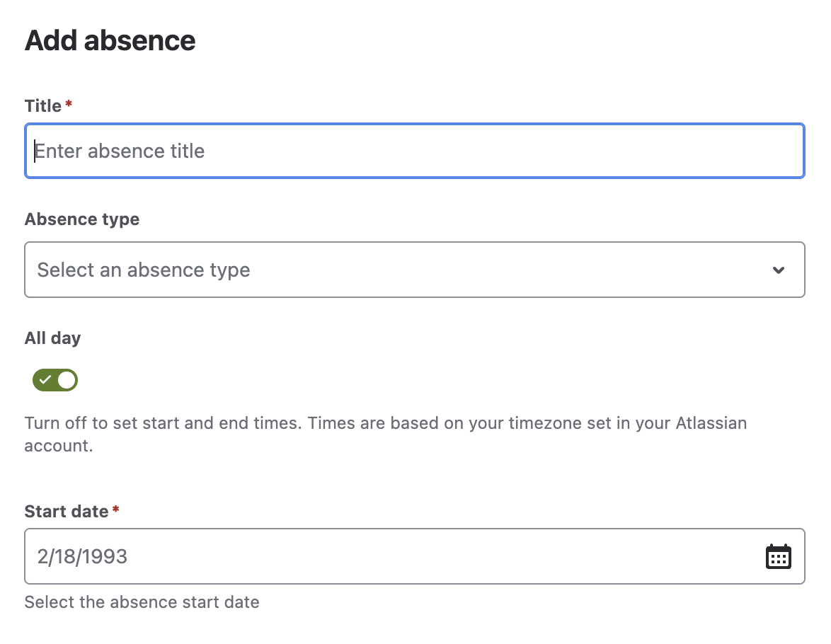Click the Title input field
The width and height of the screenshot is (831, 644).
point(415,151)
